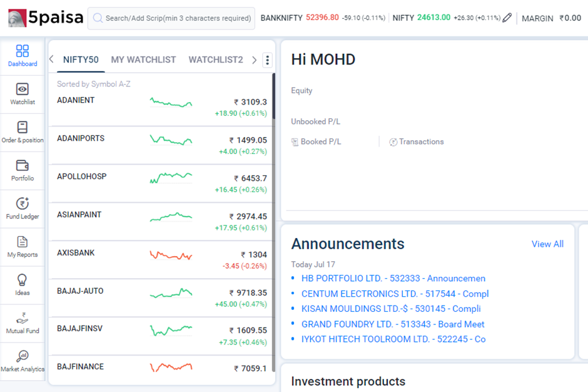
Task: Click the 5paisa logo
Action: pyautogui.click(x=46, y=18)
